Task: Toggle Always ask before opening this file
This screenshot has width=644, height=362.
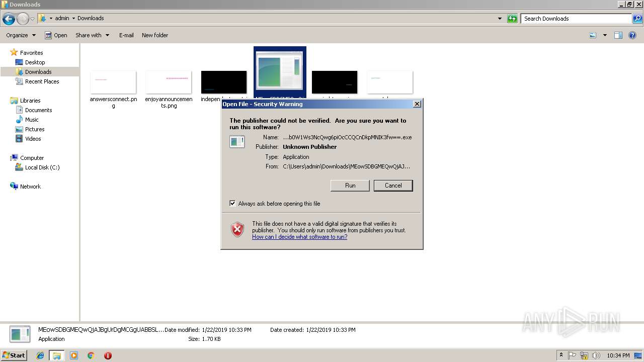Action: pos(232,204)
